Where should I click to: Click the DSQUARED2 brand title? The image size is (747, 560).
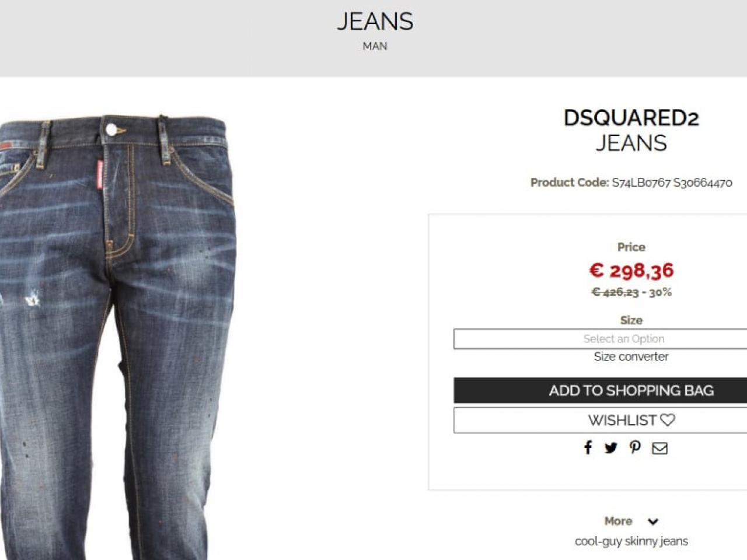coord(631,118)
